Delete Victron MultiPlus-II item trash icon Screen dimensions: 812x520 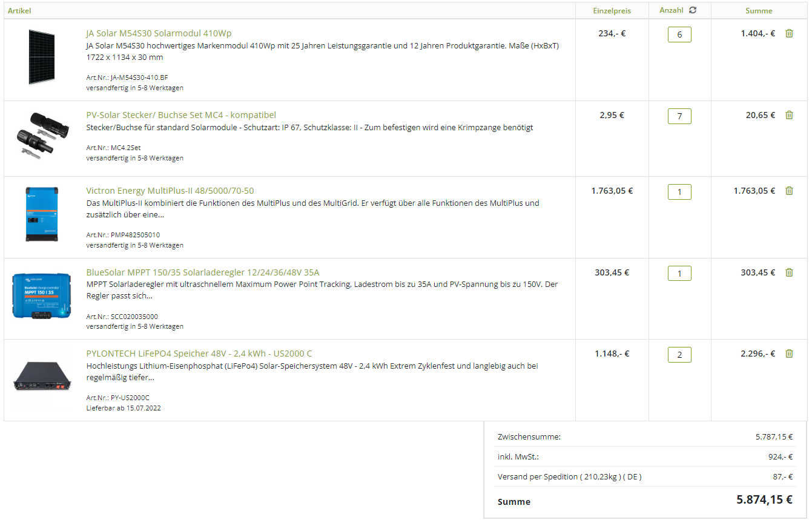pos(789,191)
